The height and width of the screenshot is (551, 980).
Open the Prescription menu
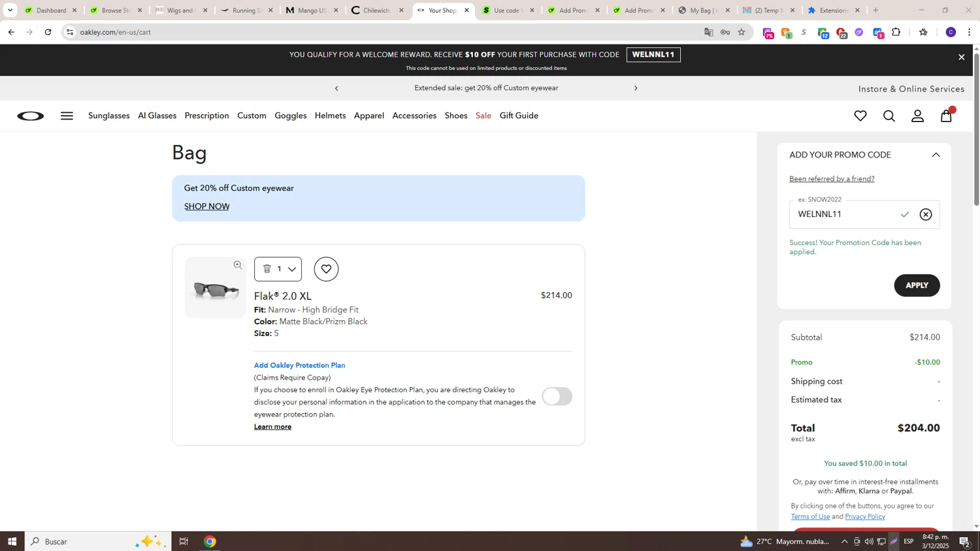pyautogui.click(x=206, y=116)
